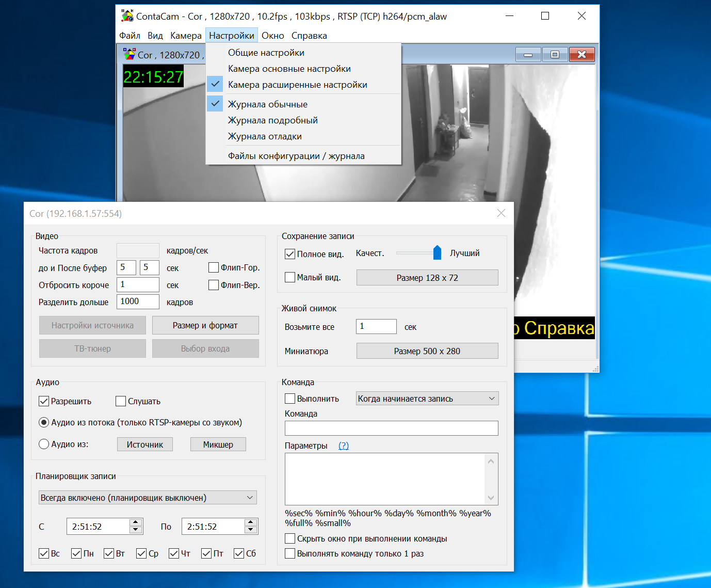Click the Cor camera window icon

click(129, 54)
